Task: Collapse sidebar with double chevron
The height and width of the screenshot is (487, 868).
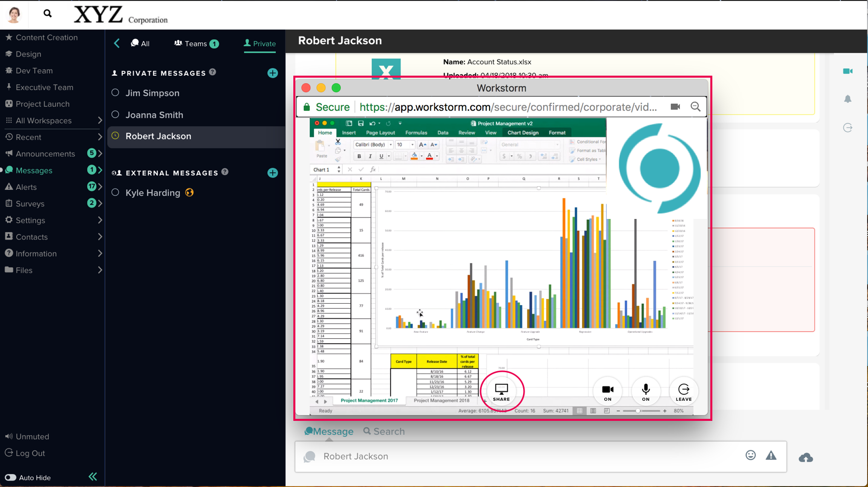Action: pos(93,476)
